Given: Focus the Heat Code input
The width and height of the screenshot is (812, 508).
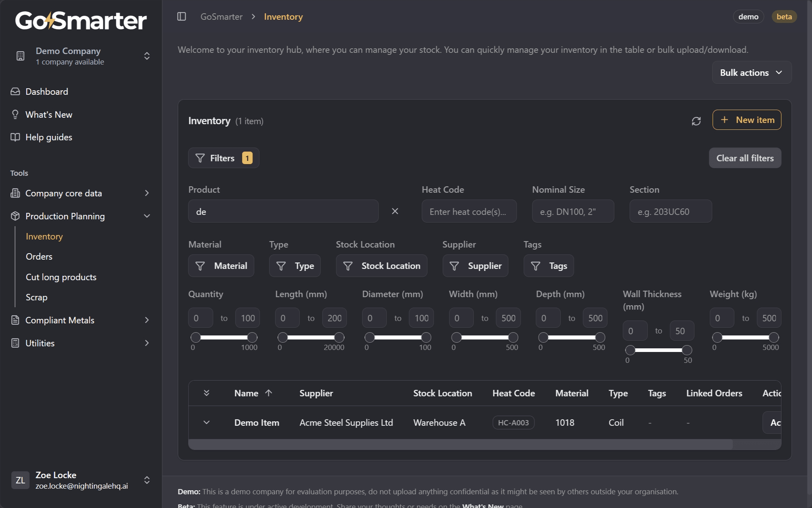Looking at the screenshot, I should (x=469, y=211).
